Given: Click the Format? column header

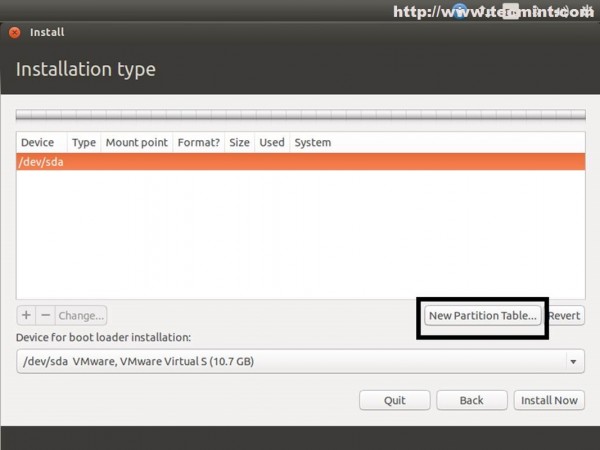Looking at the screenshot, I should pyautogui.click(x=199, y=142).
